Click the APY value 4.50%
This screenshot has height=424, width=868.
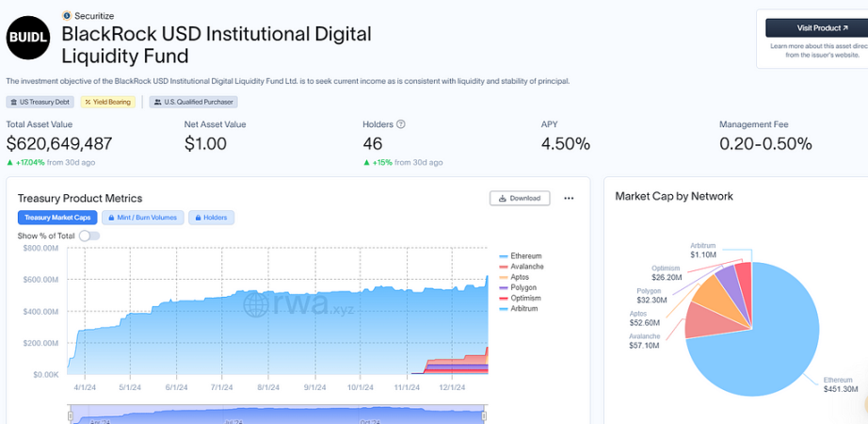tap(566, 144)
